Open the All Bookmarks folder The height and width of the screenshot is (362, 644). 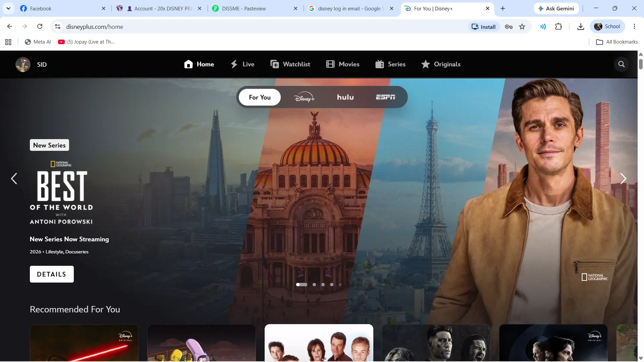617,42
